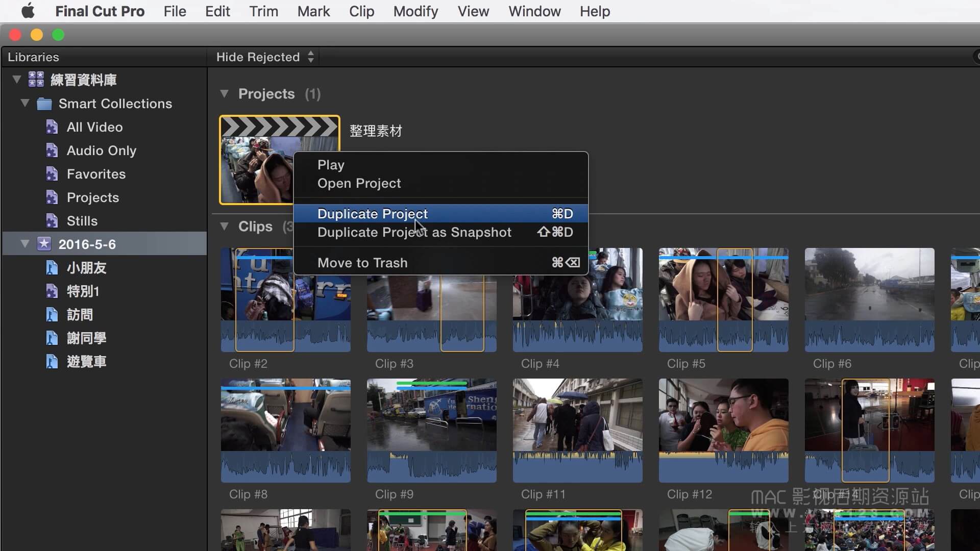Open the Help menu
The height and width of the screenshot is (551, 980).
tap(595, 11)
